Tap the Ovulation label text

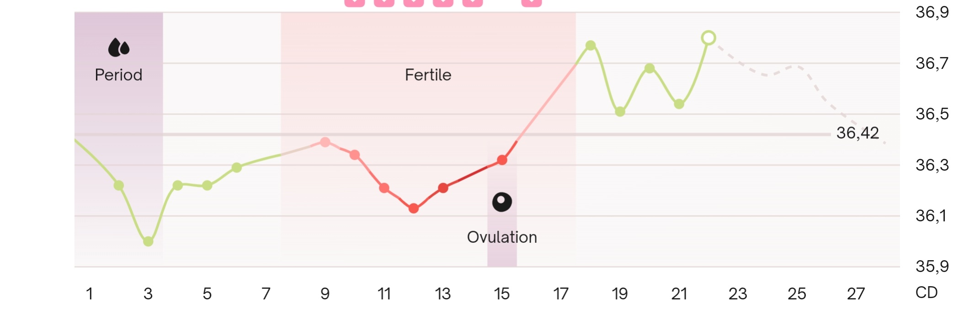tap(502, 237)
